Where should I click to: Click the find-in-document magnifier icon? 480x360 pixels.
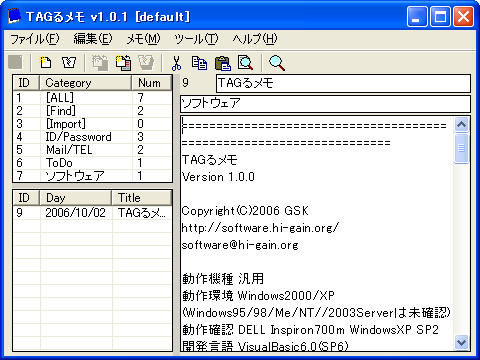(246, 63)
